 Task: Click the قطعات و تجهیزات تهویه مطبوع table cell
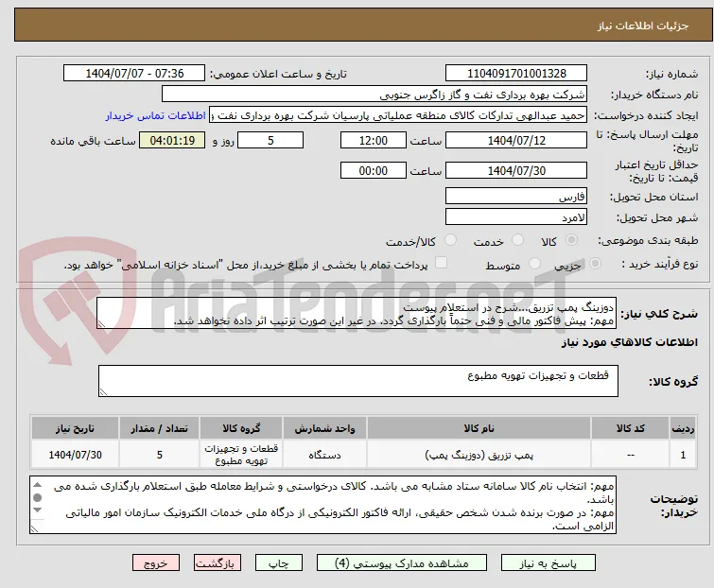(241, 454)
